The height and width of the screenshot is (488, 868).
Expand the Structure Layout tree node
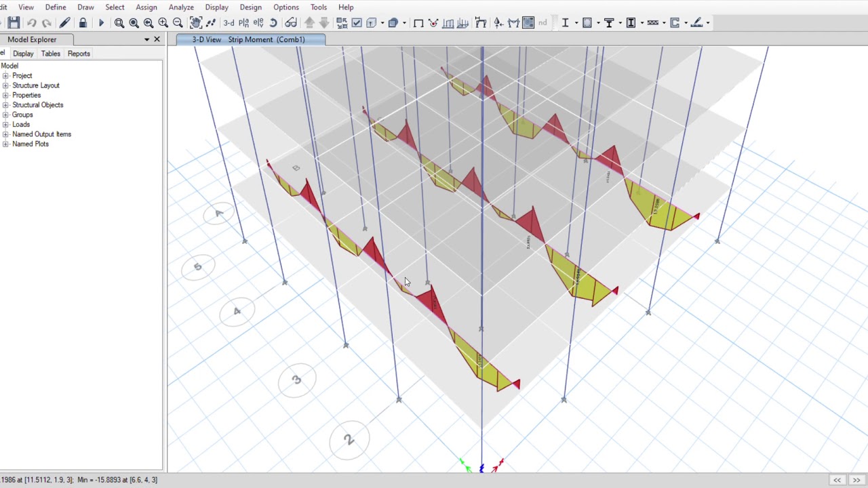(5, 85)
